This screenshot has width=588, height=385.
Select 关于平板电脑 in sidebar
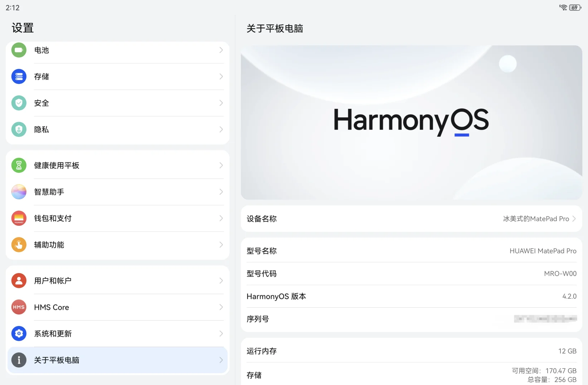point(117,360)
